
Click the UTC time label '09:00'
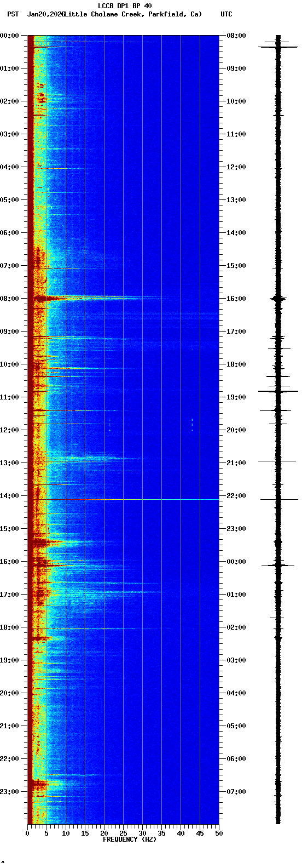pyautogui.click(x=236, y=68)
